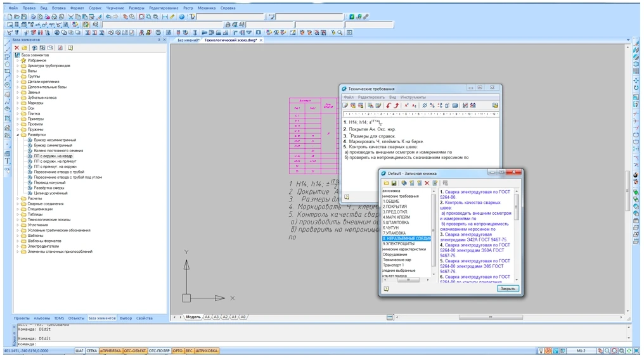Image resolution: width=644 pixels, height=358 pixels.
Task: Click the blue help icon in main toolbar
Action: click(182, 16)
